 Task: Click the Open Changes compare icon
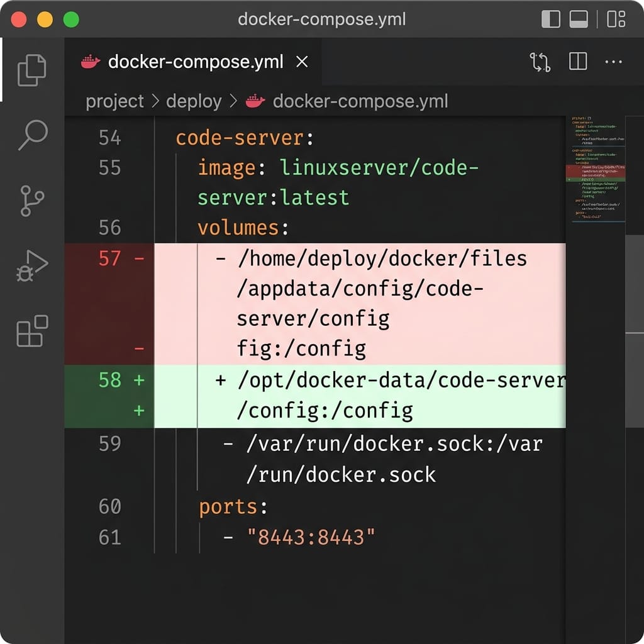(x=540, y=62)
